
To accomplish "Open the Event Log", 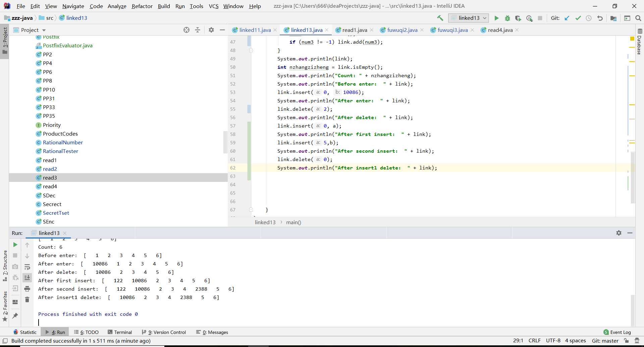I will tap(617, 332).
